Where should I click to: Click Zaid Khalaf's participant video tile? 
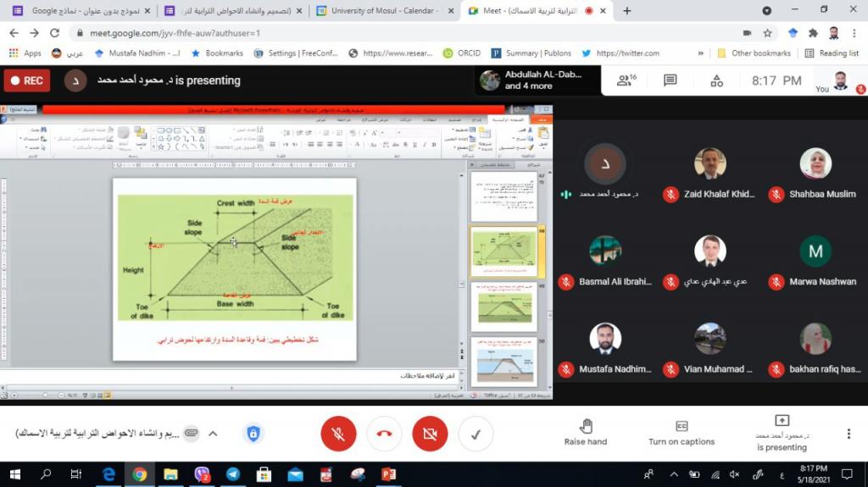pos(710,175)
